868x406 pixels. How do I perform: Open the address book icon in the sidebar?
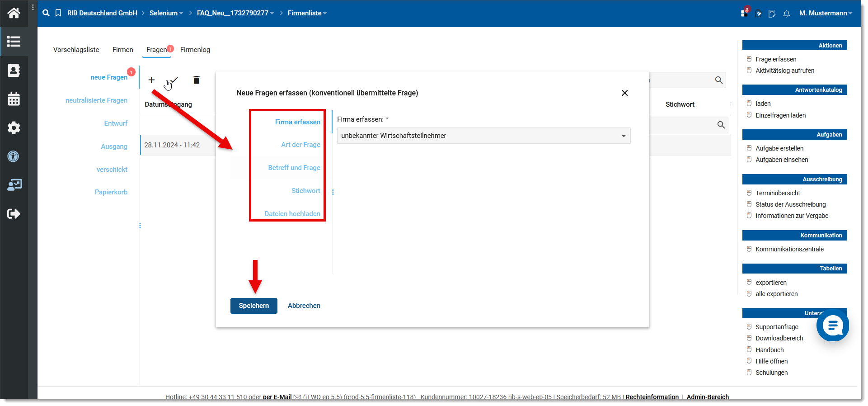pos(14,71)
